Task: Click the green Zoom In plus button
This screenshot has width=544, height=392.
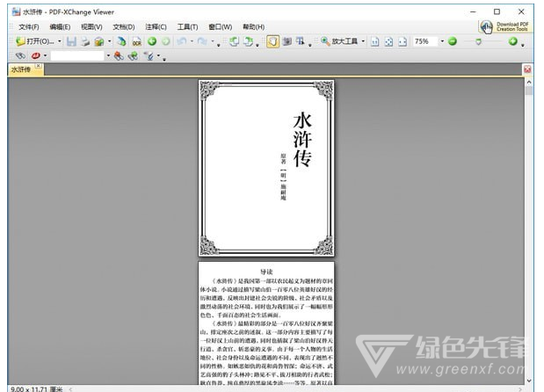Action: tap(513, 41)
